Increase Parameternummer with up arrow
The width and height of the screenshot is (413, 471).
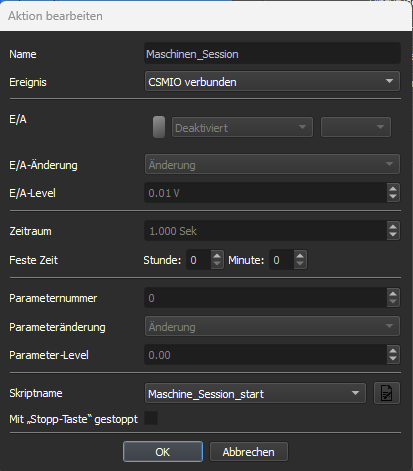pyautogui.click(x=393, y=293)
